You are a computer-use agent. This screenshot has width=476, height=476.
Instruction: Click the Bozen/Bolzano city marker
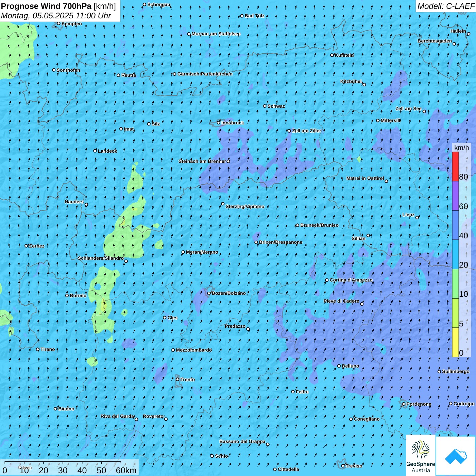pos(209,293)
